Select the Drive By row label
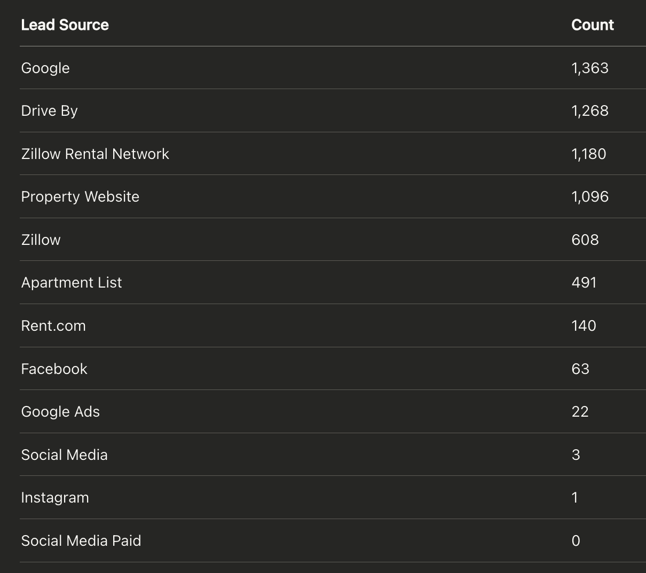 pos(49,111)
